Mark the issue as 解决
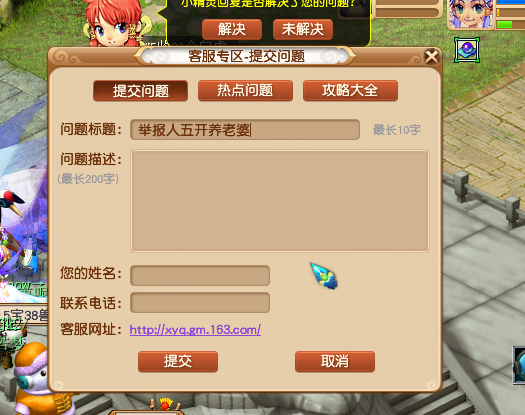The image size is (525, 415). click(232, 29)
